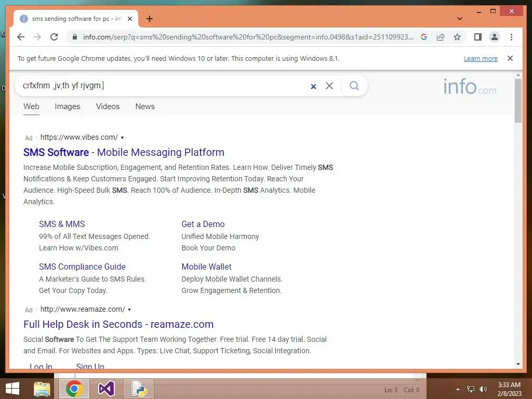The image size is (532, 399).
Task: Open a new tab
Action: [x=150, y=19]
